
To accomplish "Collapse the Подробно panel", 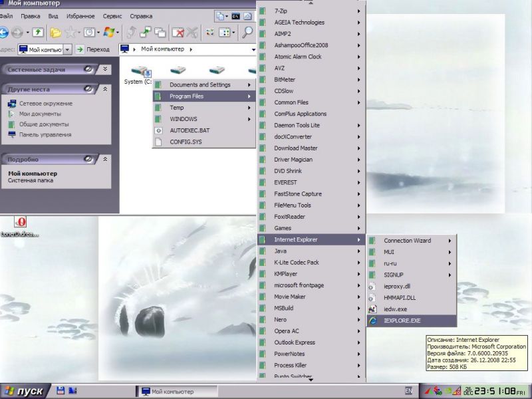I will tap(104, 160).
